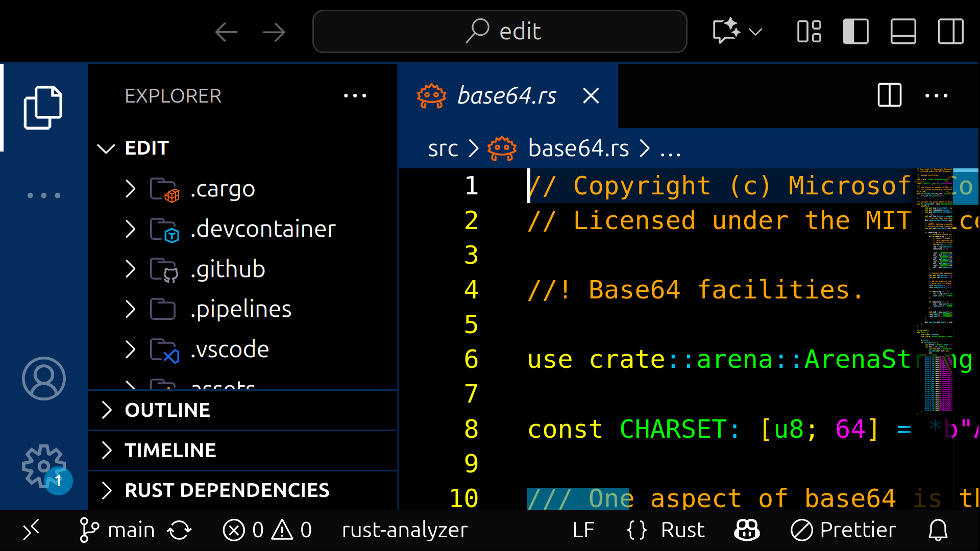Click 'base64.rs' in the breadcrumb
Screen dimensions: 980x551
coord(578,148)
